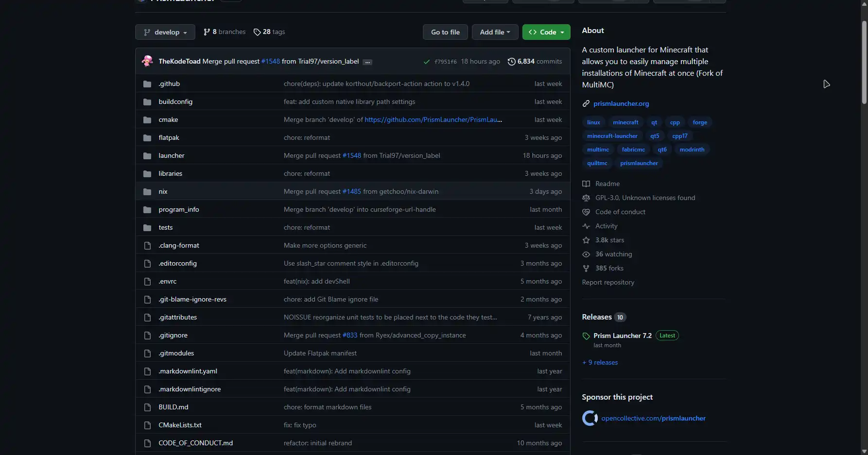Click the BUILD.md file icon
Viewport: 868px width, 455px height.
pyautogui.click(x=147, y=407)
